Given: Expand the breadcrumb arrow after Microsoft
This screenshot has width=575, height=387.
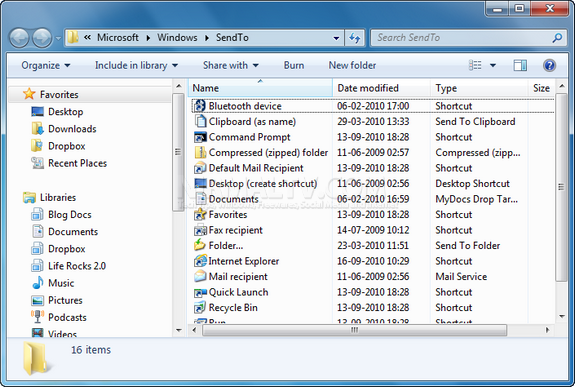Looking at the screenshot, I should [148, 38].
